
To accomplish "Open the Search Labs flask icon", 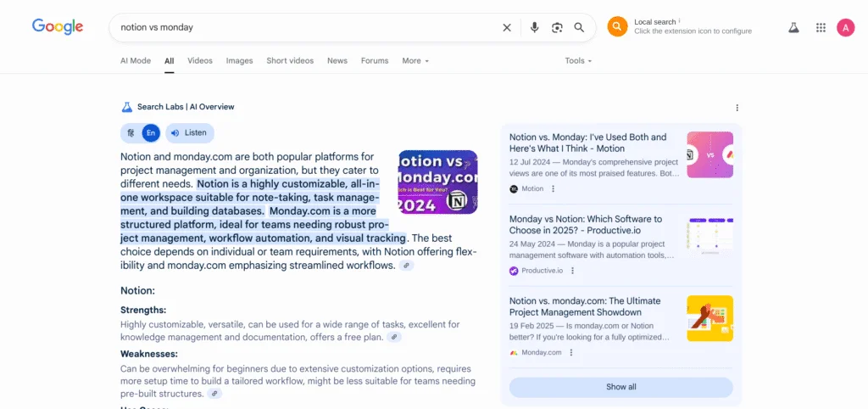I will (x=793, y=27).
